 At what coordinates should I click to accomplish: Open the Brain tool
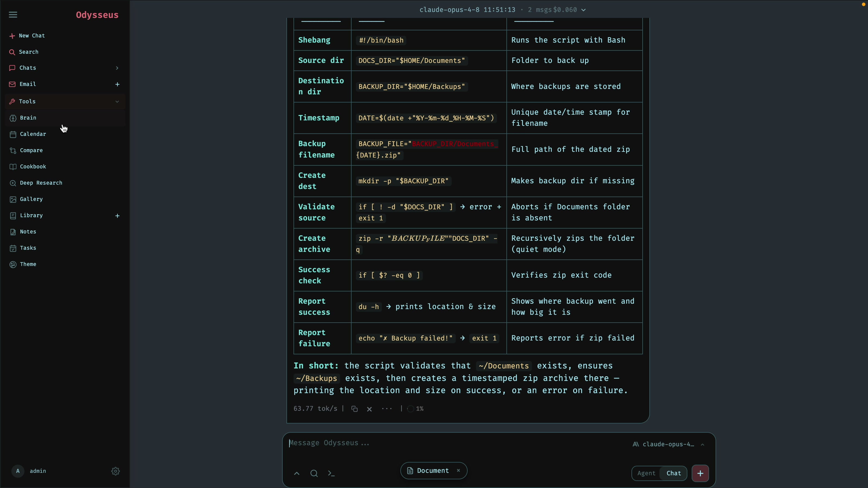[28, 118]
